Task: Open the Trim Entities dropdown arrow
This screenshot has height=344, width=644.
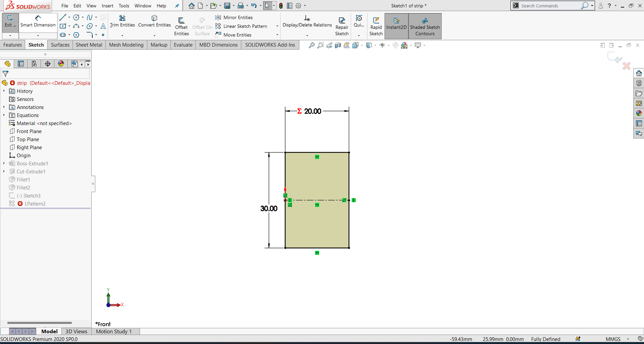Action: (122, 35)
